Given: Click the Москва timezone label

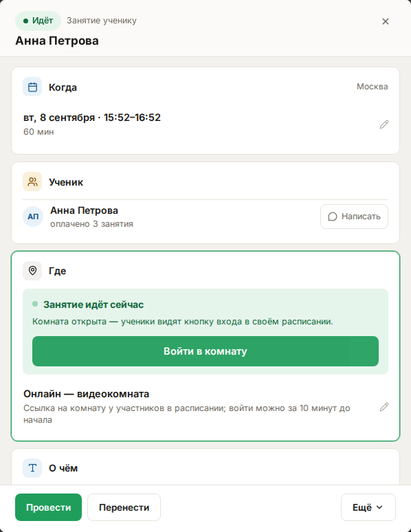Looking at the screenshot, I should [372, 87].
